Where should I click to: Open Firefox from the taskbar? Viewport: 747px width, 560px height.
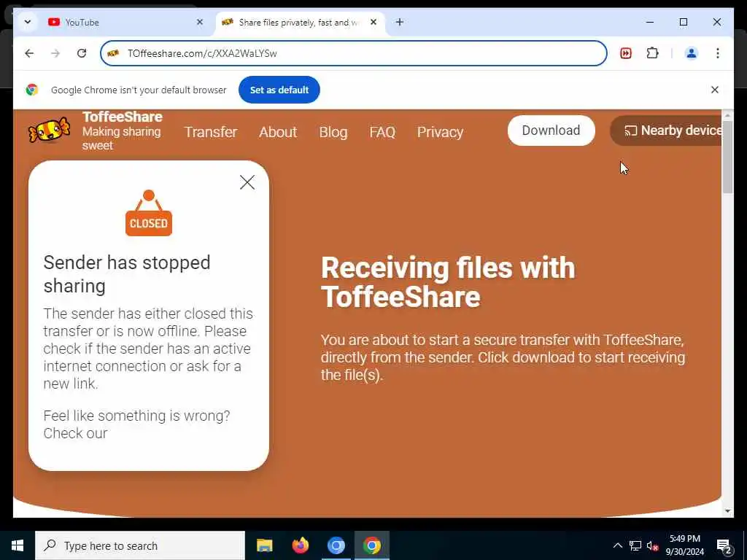pyautogui.click(x=300, y=545)
